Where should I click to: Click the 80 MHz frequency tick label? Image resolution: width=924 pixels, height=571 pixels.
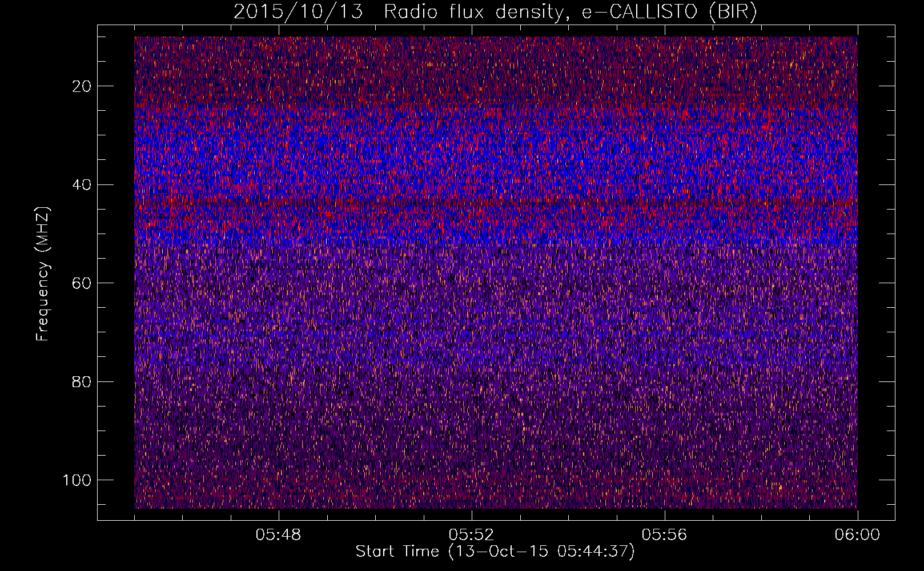(82, 381)
